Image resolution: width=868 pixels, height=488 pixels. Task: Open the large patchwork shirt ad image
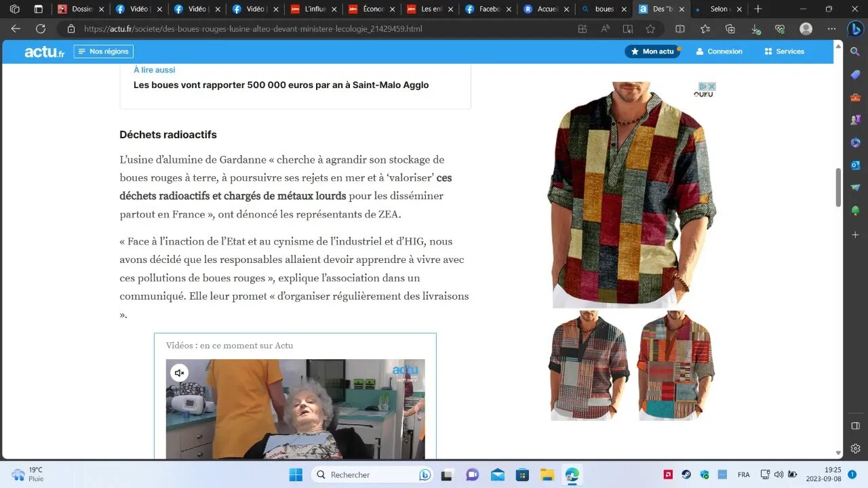pos(631,195)
